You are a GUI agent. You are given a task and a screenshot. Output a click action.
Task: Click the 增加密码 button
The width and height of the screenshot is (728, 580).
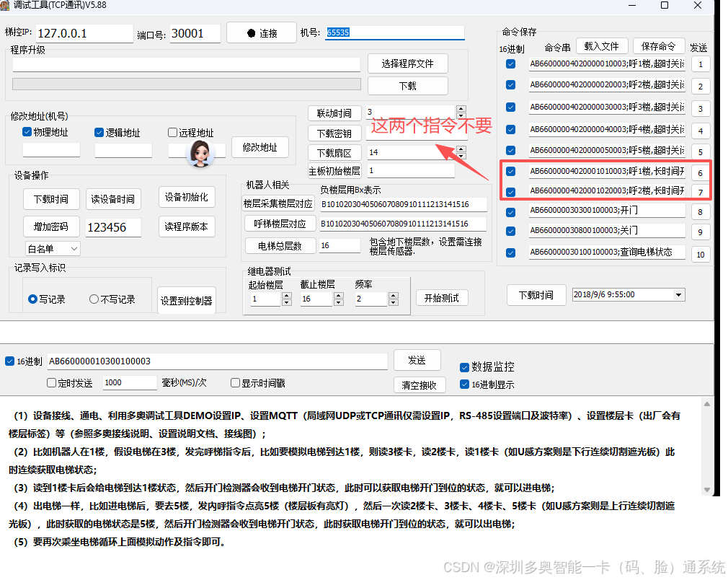pos(51,227)
